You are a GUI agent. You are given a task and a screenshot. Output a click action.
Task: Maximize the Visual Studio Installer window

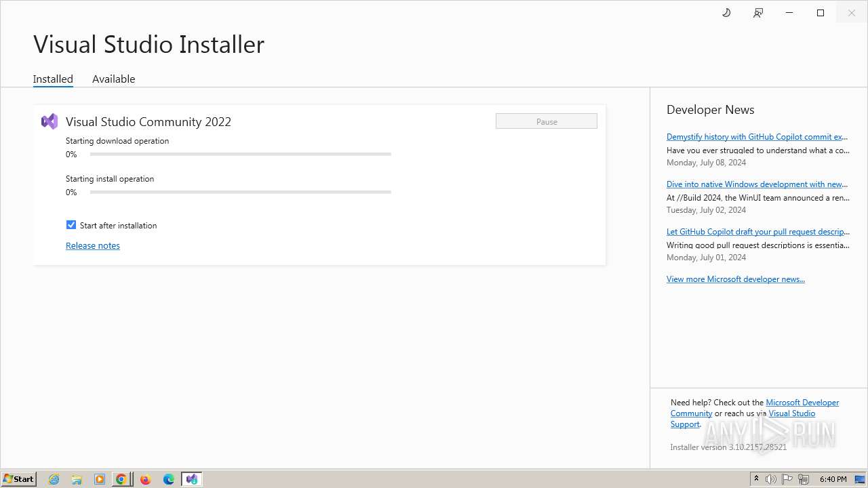click(x=821, y=13)
